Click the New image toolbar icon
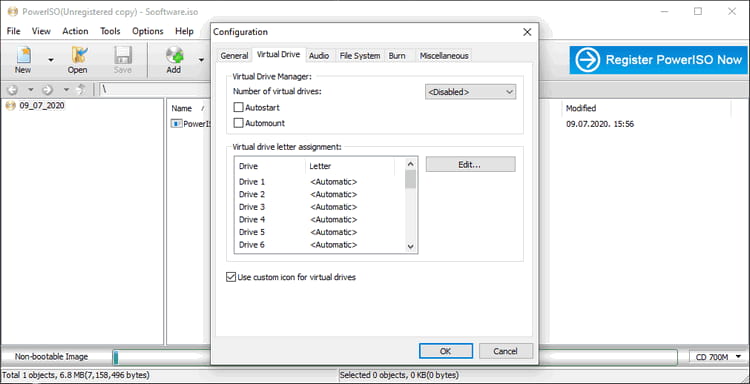The height and width of the screenshot is (384, 750). [23, 60]
